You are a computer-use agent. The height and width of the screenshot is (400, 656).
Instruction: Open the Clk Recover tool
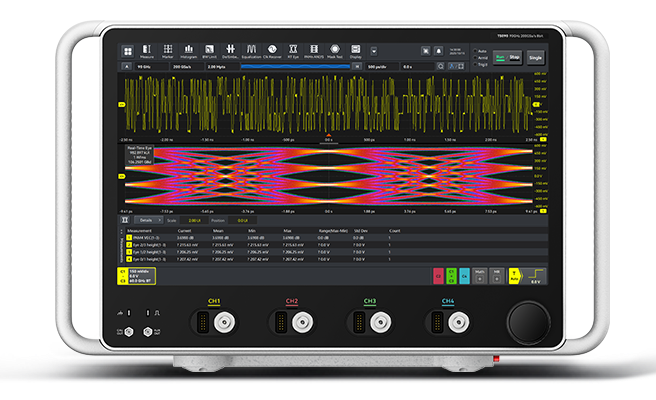point(272,51)
